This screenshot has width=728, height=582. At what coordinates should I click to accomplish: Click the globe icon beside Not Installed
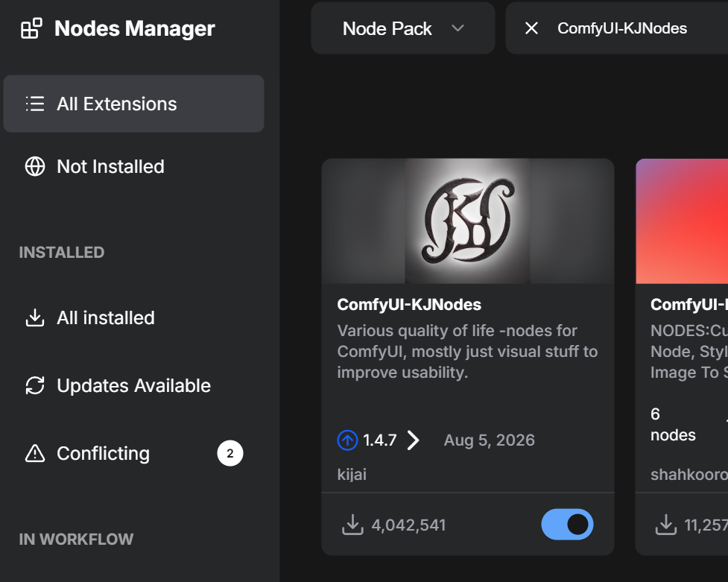click(x=35, y=166)
